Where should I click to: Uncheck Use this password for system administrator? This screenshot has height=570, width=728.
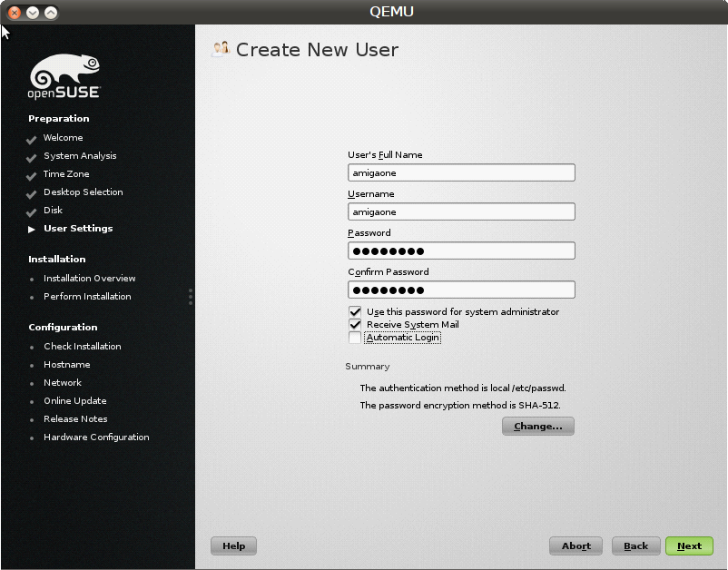(x=355, y=311)
